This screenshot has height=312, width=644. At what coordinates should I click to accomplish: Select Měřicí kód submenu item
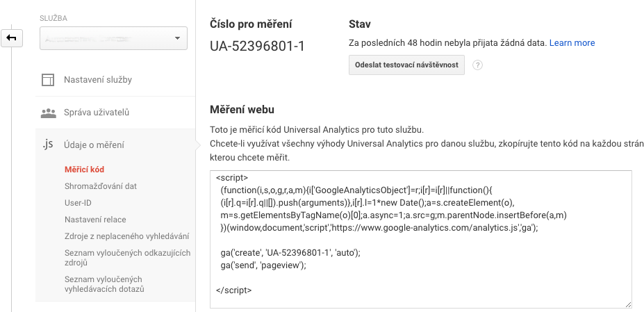coord(85,170)
